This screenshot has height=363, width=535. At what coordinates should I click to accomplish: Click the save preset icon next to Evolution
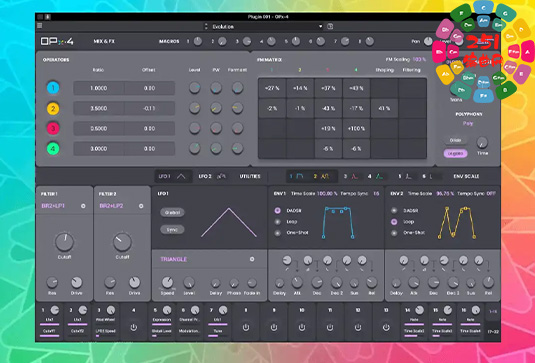point(330,26)
